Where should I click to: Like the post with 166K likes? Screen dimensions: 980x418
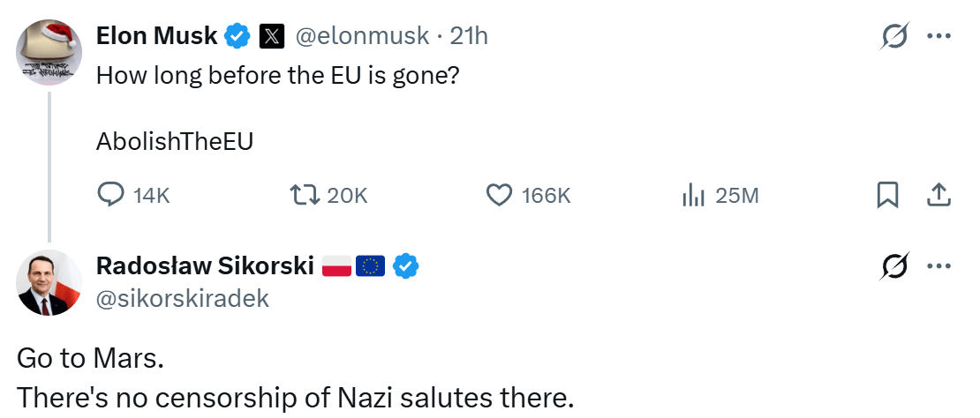pyautogui.click(x=501, y=194)
